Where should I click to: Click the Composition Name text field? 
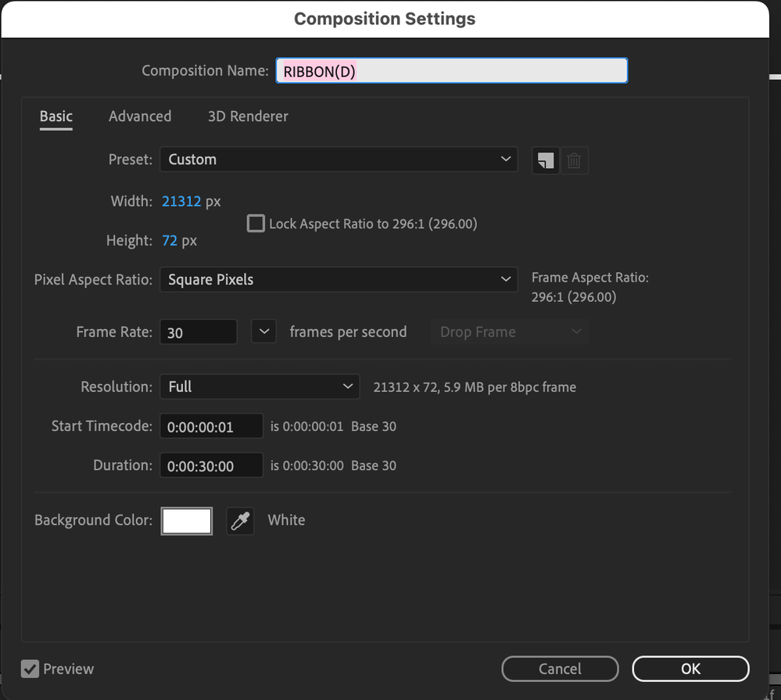[x=451, y=71]
